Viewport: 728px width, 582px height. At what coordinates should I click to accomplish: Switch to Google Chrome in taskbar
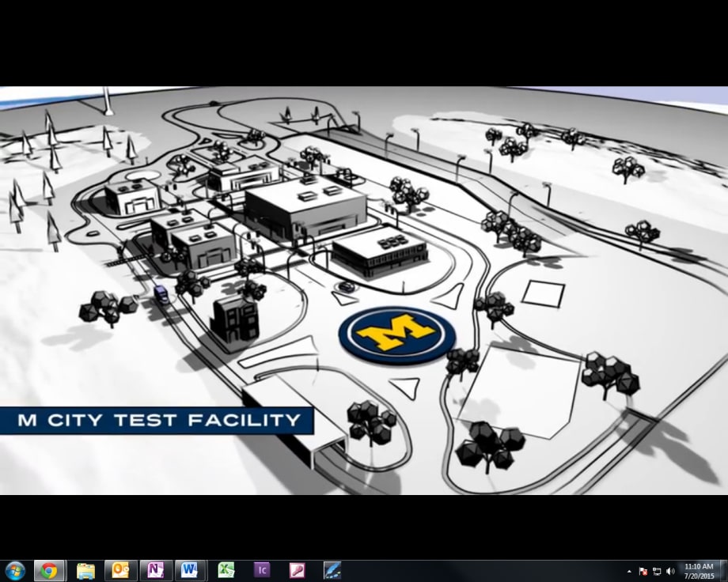pyautogui.click(x=49, y=570)
